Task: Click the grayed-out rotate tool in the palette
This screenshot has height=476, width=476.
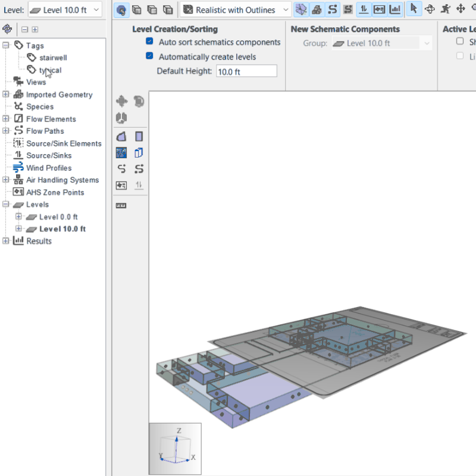Action: [139, 101]
